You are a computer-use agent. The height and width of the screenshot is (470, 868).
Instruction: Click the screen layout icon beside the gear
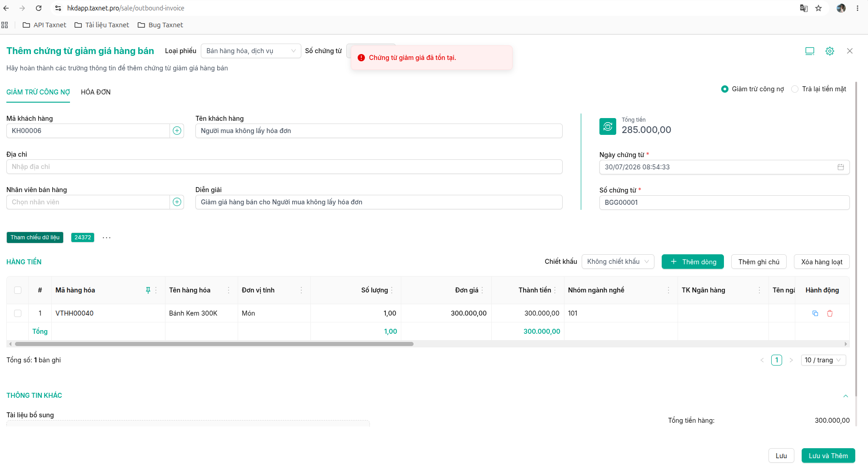point(810,51)
